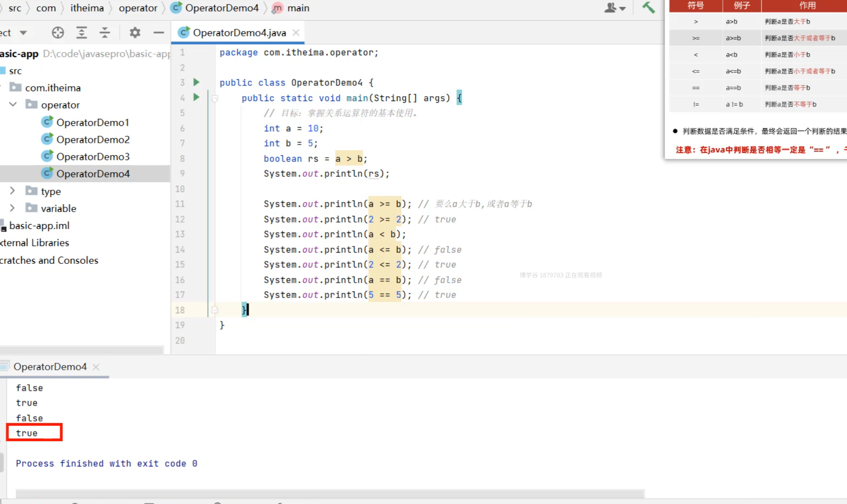Expand the type package folder

click(x=12, y=191)
